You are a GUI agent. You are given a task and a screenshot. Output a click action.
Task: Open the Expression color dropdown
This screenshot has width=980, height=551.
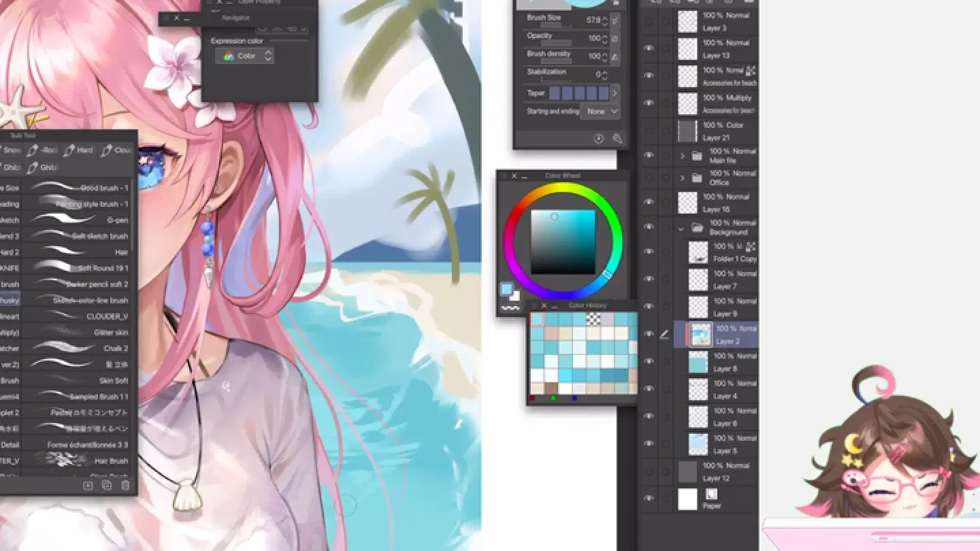(x=245, y=56)
